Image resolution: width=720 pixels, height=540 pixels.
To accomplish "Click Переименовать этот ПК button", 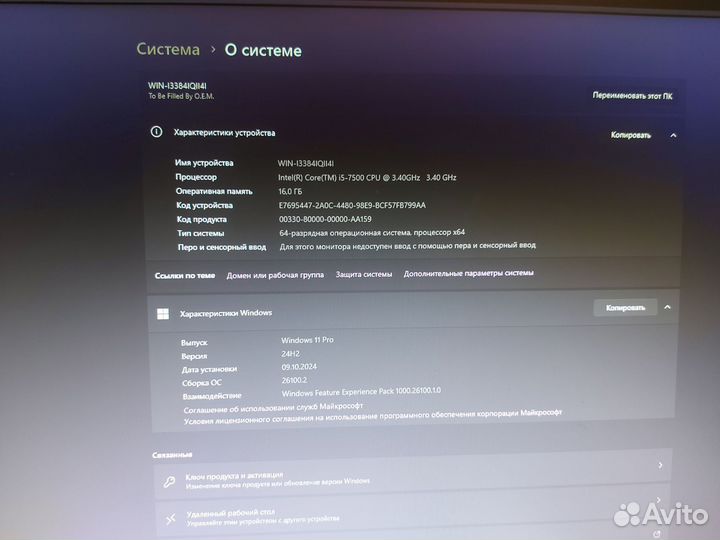I will click(x=632, y=96).
